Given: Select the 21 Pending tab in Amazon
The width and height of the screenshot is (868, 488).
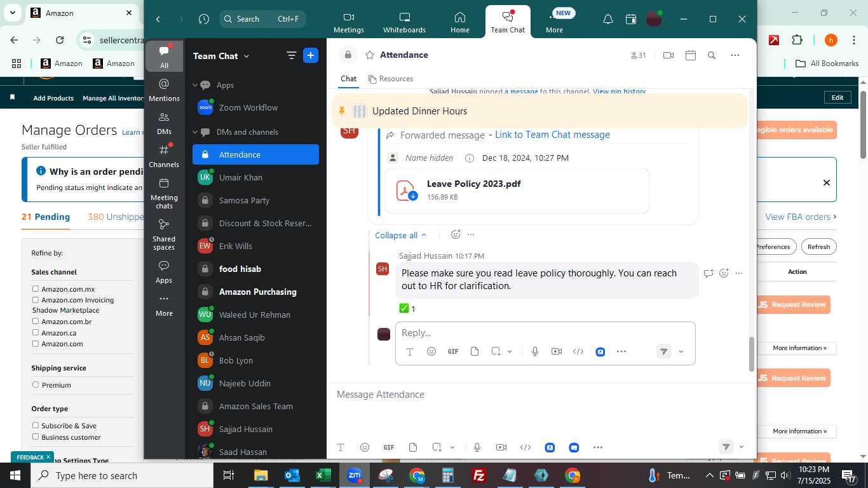Looking at the screenshot, I should [x=46, y=217].
